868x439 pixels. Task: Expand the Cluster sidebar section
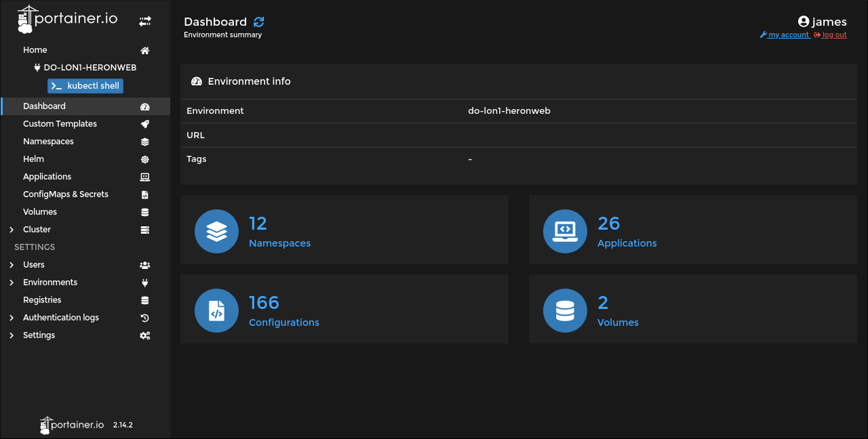(x=12, y=230)
